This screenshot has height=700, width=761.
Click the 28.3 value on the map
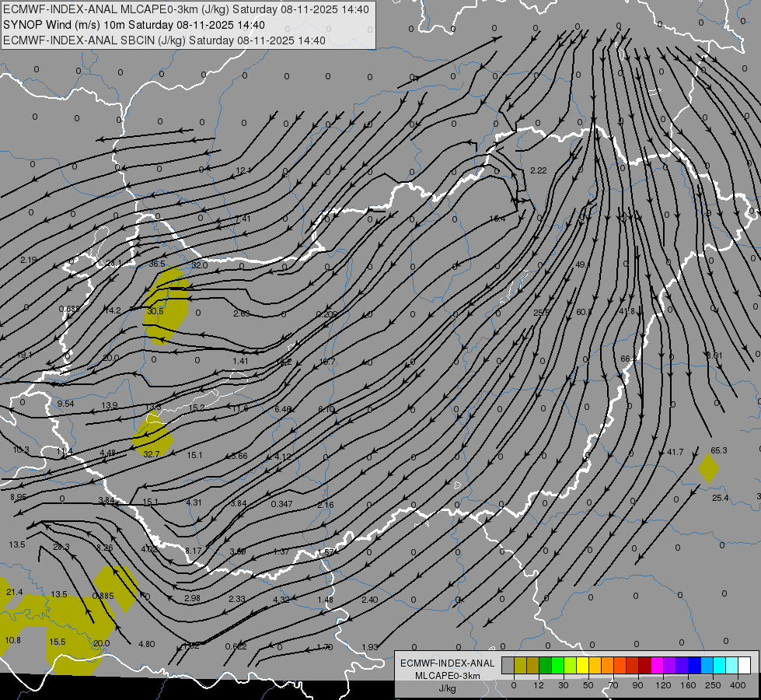pos(61,547)
